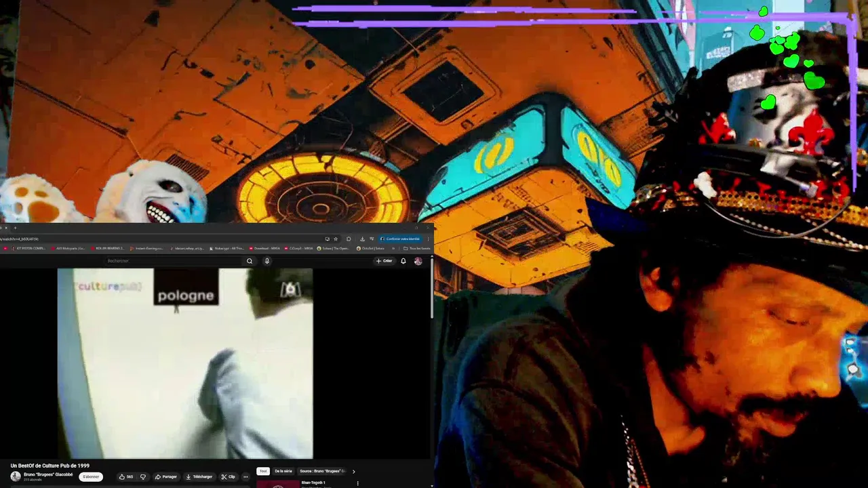Open Bruno Giacobbé channel avatar
The height and width of the screenshot is (488, 868).
coord(15,476)
